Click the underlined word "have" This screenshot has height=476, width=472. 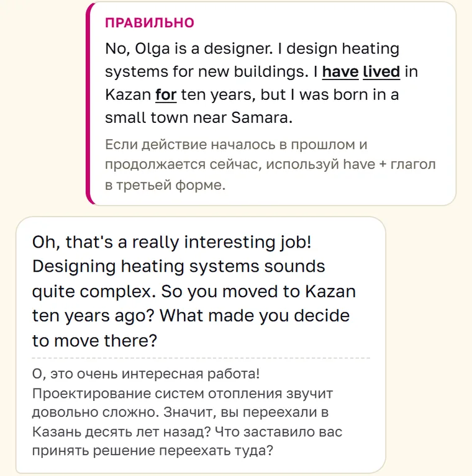point(340,72)
